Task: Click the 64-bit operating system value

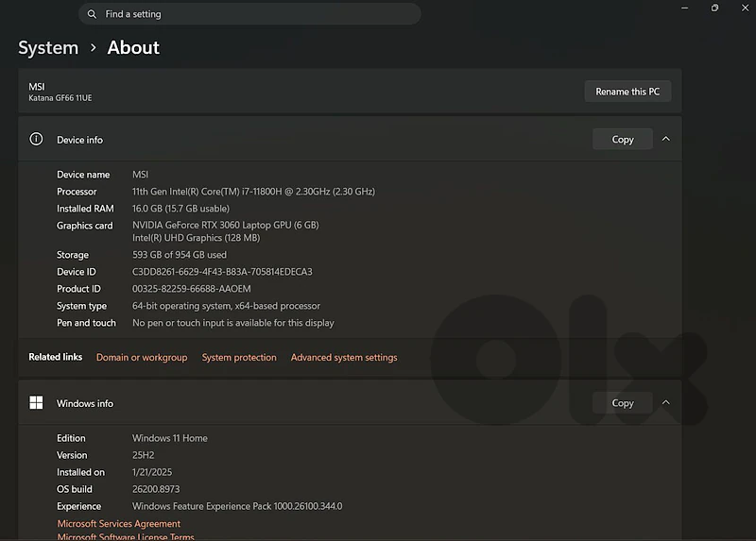Action: [x=226, y=306]
